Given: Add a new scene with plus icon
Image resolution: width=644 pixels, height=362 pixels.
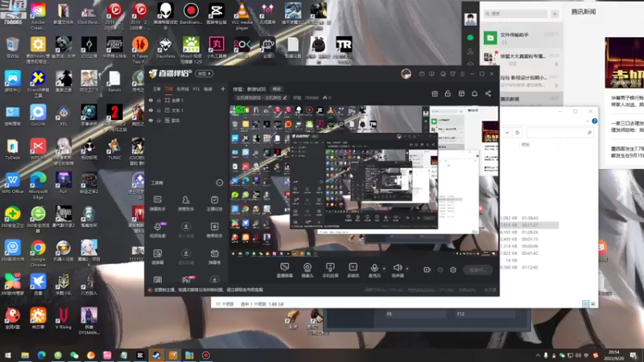Looking at the screenshot, I should pos(223,88).
